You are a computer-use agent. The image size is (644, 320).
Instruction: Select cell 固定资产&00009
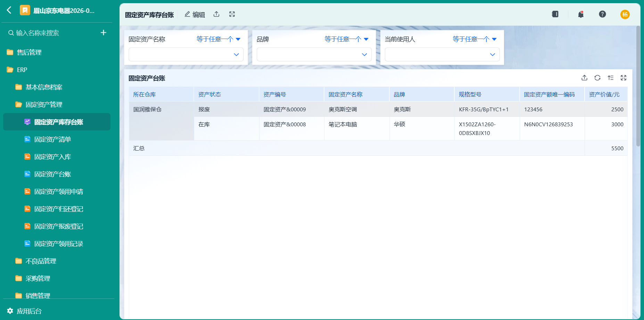click(291, 109)
